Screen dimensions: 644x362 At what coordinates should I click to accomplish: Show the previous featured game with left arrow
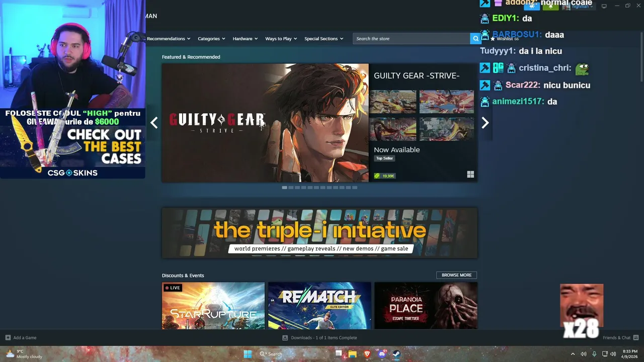pos(154,123)
